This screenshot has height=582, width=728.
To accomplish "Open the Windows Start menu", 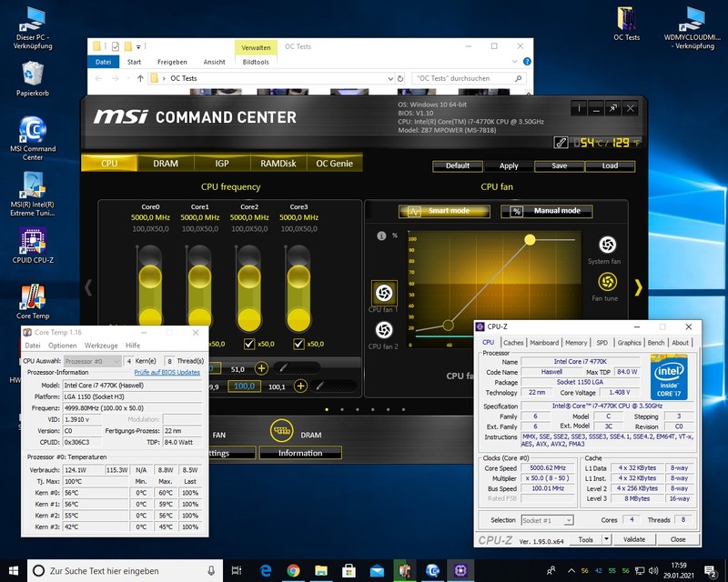I will pyautogui.click(x=13, y=570).
